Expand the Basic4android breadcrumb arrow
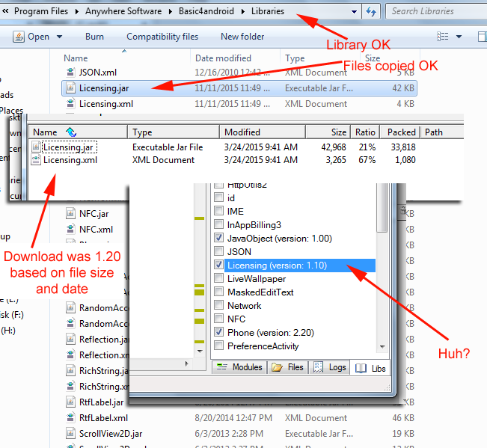The width and height of the screenshot is (487, 448). coord(243,11)
